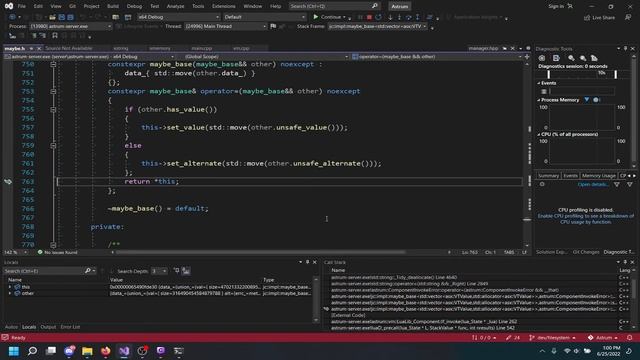
Task: Save the current file
Action: [62, 17]
